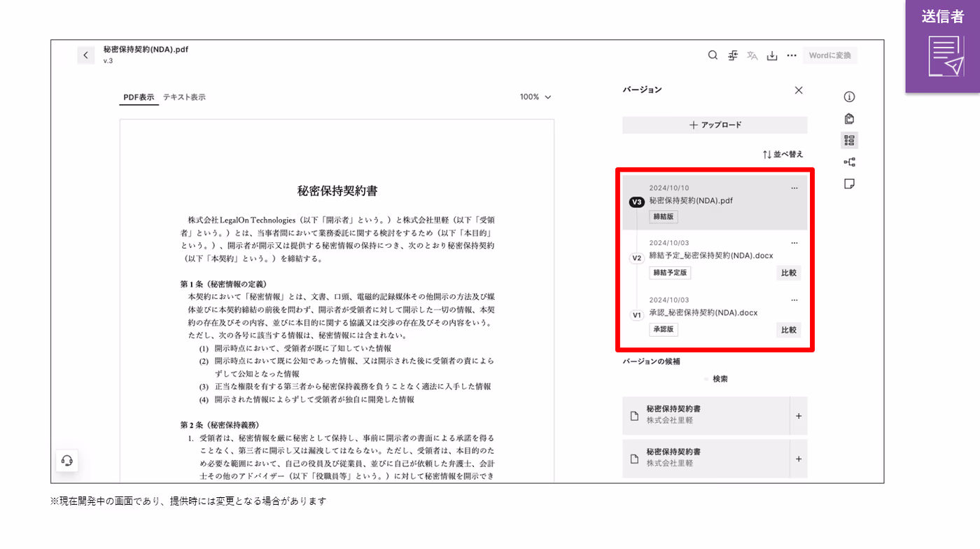Viewport: 980px width, 549px height.
Task: Open the three-dot menu for the V3 version
Action: pos(794,188)
